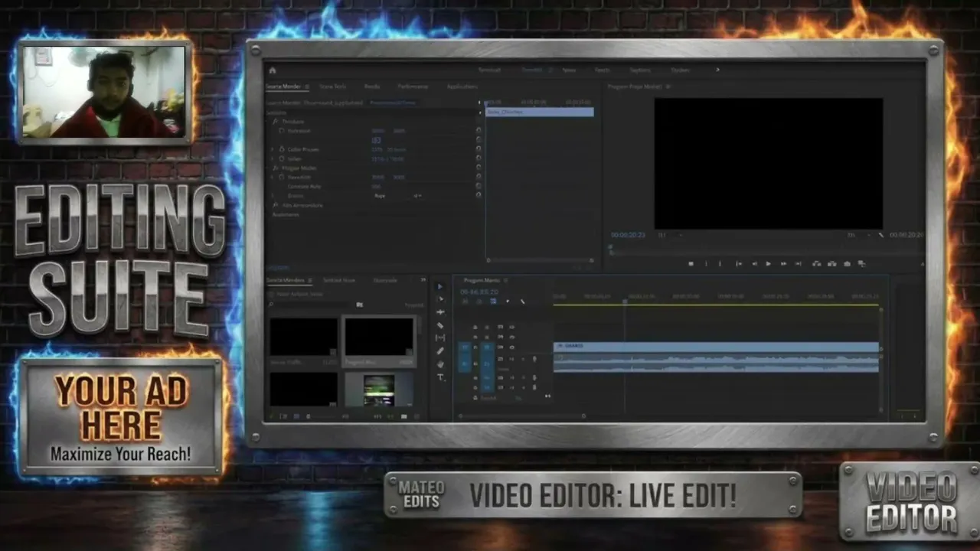Click the timeline horizontal zoom scrollbar
The image size is (980, 551).
click(521, 416)
